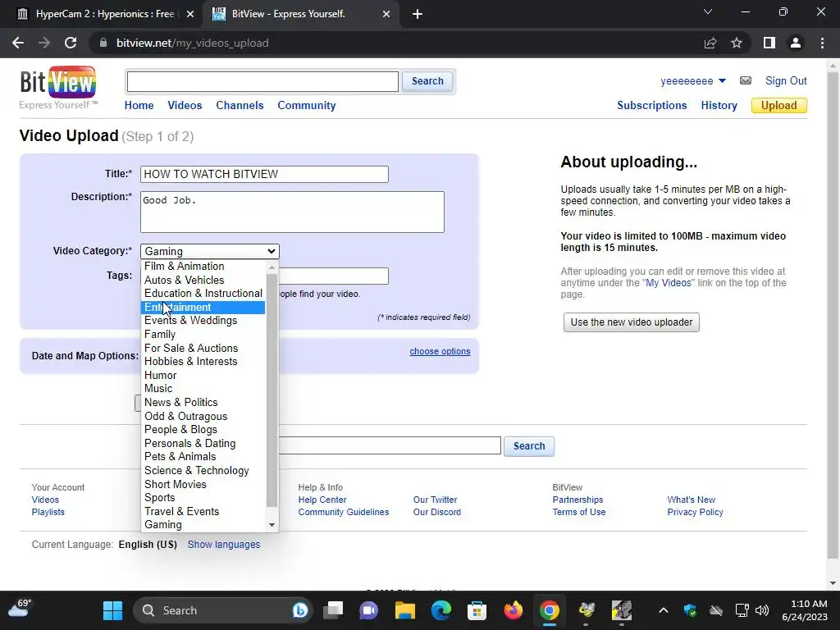The width and height of the screenshot is (840, 630).
Task: Sign Out of the account
Action: 785,81
